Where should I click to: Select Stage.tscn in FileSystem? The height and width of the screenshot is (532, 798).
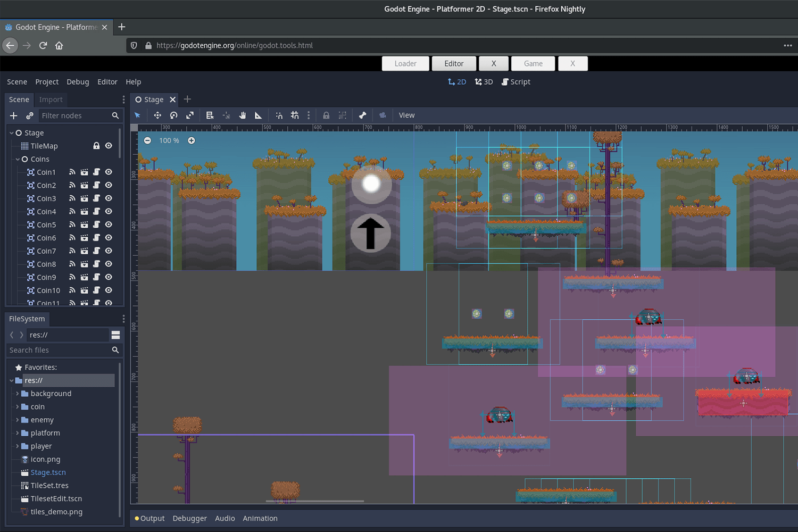coord(48,472)
